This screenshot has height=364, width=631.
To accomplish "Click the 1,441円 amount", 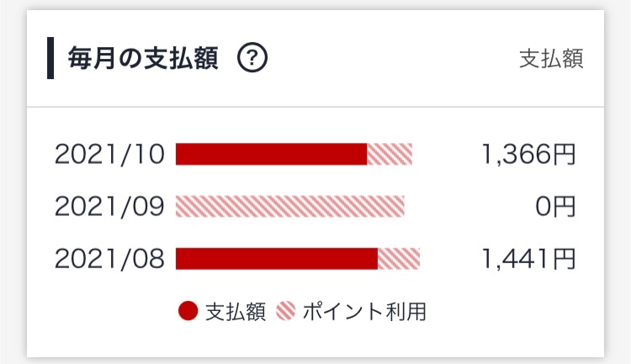I will [528, 258].
